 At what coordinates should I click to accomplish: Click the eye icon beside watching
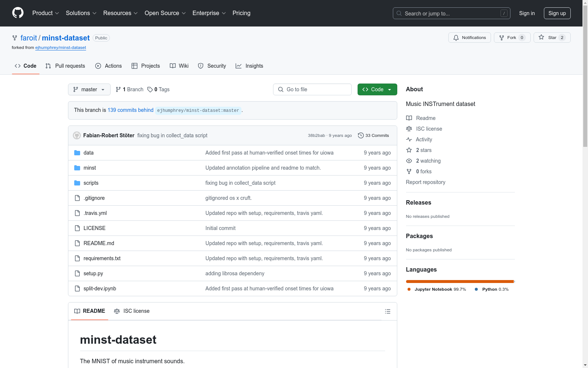pos(409,161)
